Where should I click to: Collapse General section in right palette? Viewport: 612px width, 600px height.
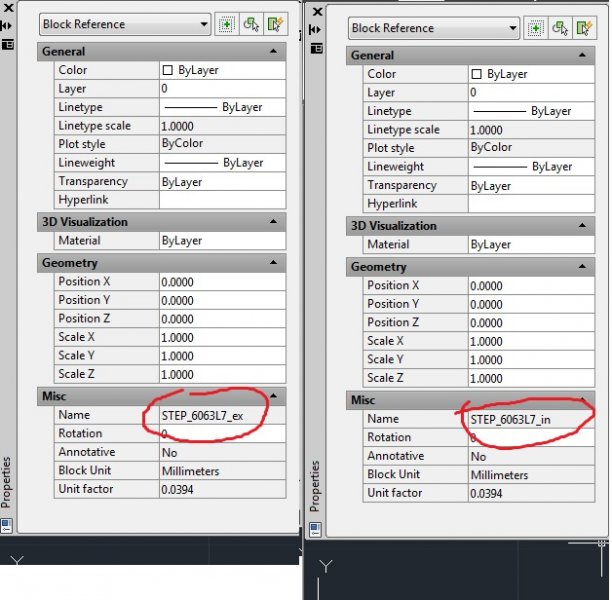click(582, 55)
